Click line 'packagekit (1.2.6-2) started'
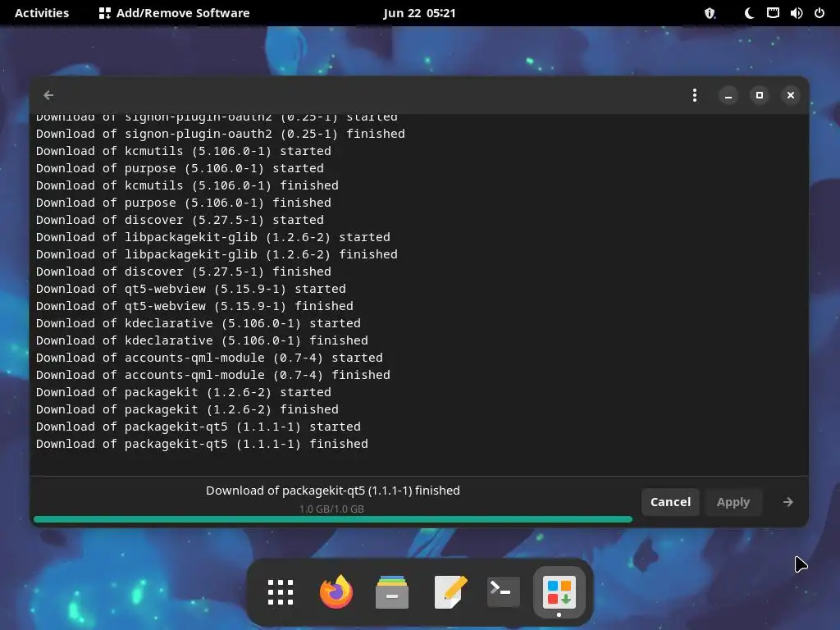840x630 pixels. tap(183, 392)
